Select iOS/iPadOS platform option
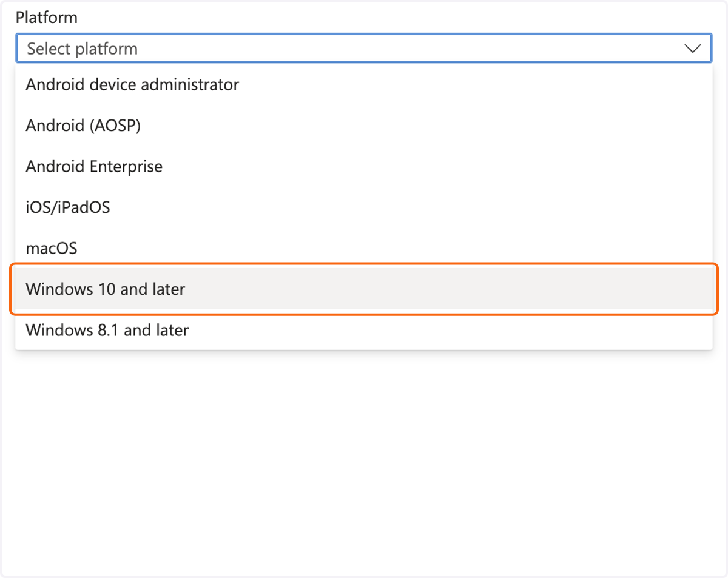Image resolution: width=728 pixels, height=578 pixels. point(363,207)
